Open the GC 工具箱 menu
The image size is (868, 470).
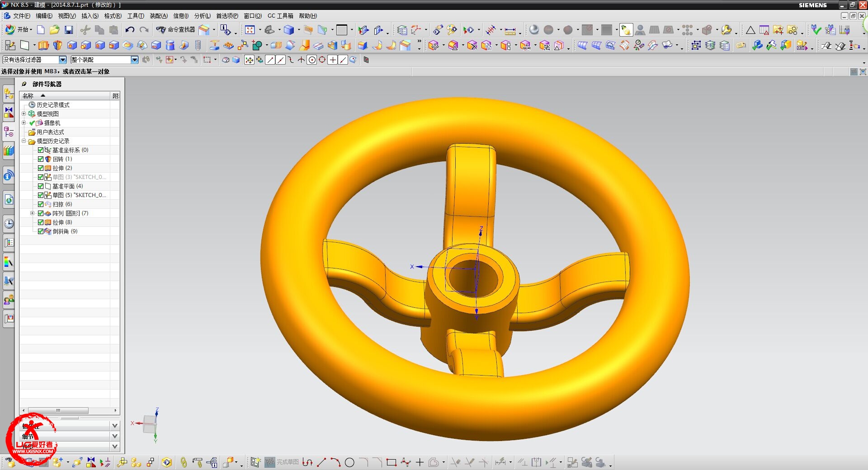coord(280,16)
